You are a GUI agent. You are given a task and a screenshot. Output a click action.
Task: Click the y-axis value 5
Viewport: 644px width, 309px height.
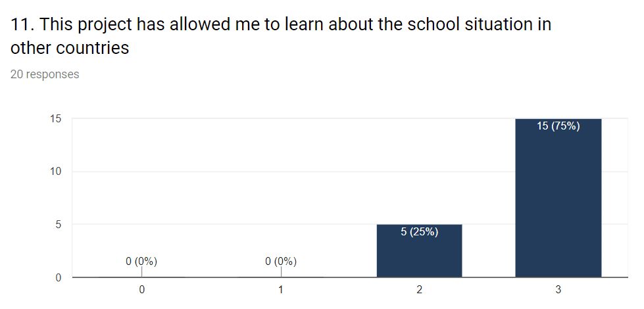[x=59, y=224]
